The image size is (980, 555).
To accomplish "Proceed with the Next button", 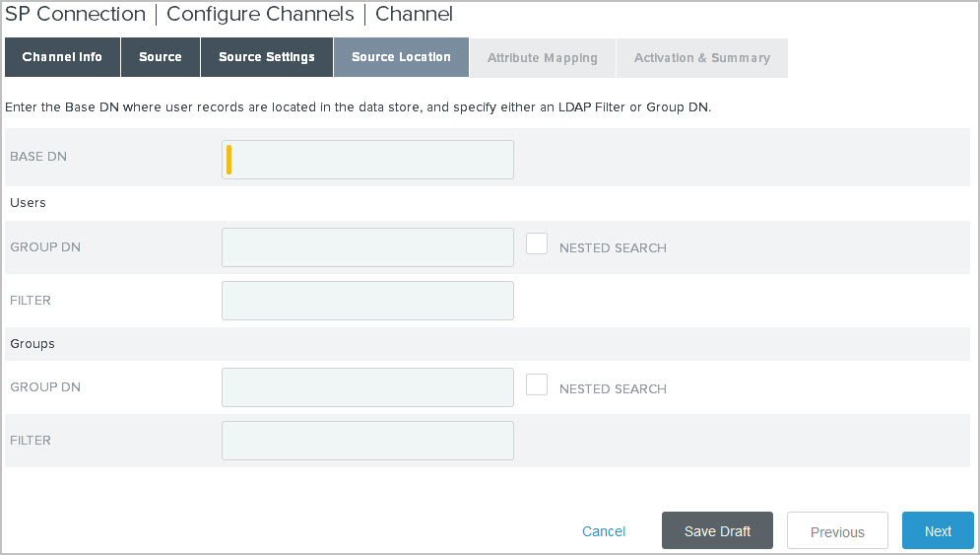I will 938,531.
